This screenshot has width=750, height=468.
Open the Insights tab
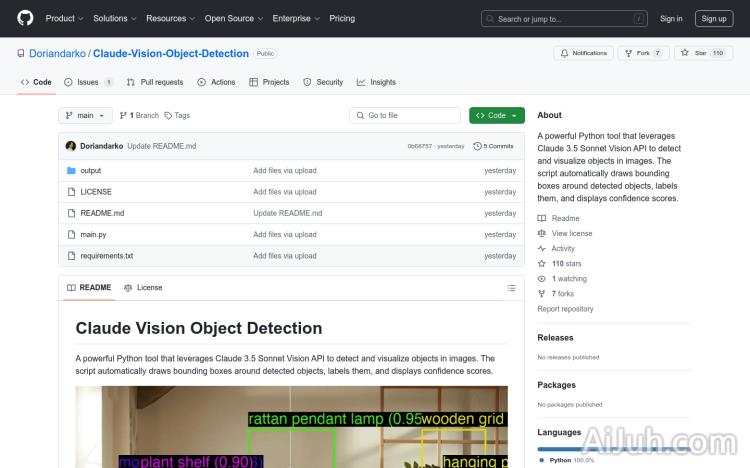(x=376, y=82)
